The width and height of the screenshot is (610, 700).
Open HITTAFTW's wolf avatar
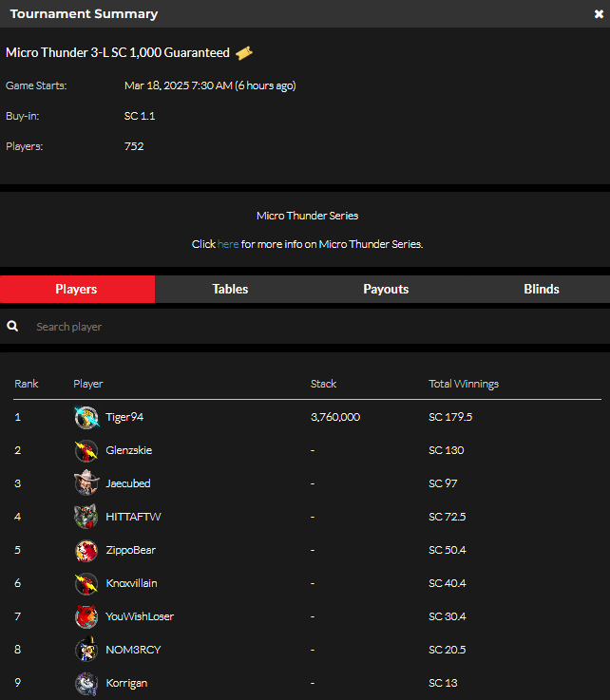pos(86,517)
